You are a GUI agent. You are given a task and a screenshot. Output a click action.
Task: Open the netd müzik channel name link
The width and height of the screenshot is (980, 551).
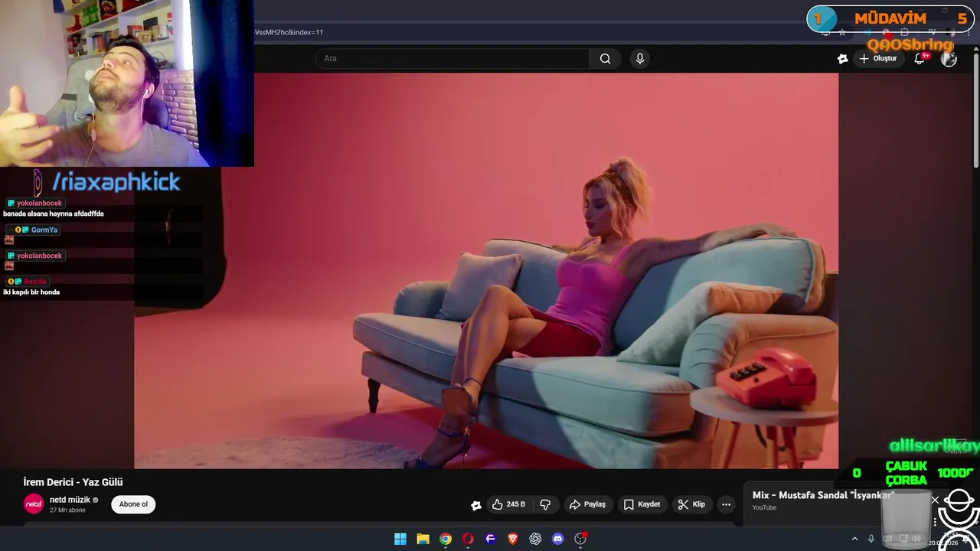coord(70,500)
